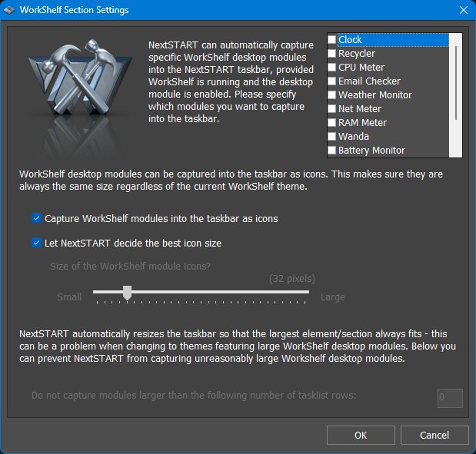Check the Clock module checkbox

point(331,39)
